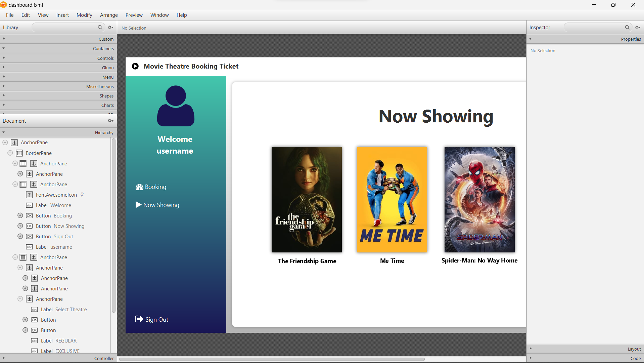The image size is (644, 363).
Task: Select the Label username node icon
Action: (29, 247)
